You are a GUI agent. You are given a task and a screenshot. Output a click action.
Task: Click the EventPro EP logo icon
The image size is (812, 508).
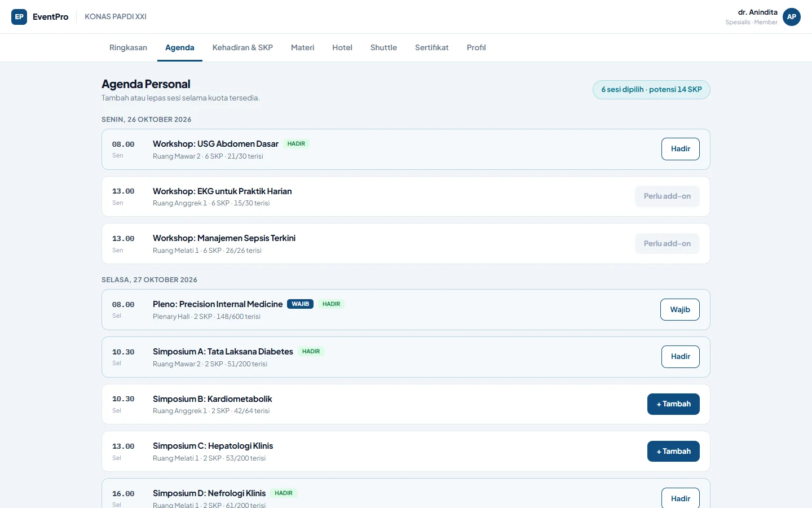[19, 17]
